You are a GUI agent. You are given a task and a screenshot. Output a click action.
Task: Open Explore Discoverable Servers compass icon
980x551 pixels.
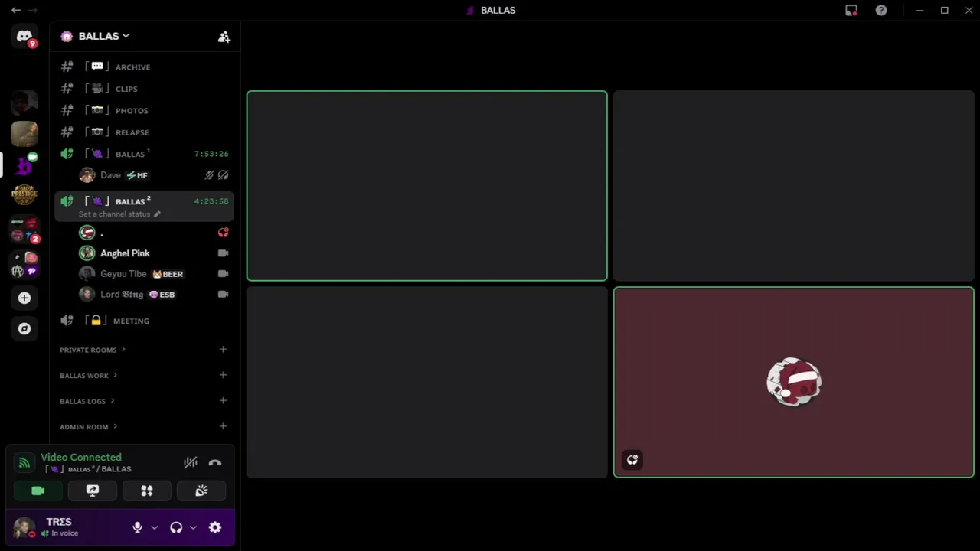pos(24,328)
